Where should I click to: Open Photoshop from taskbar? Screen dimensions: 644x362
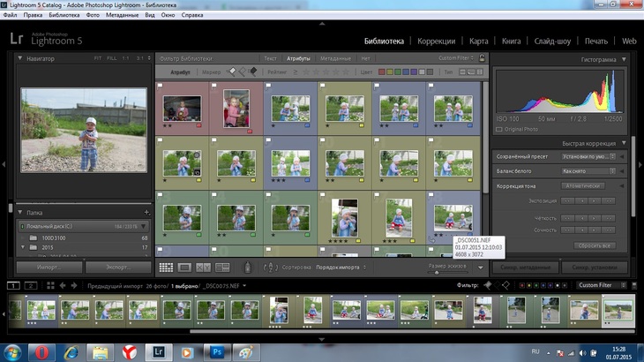(217, 352)
